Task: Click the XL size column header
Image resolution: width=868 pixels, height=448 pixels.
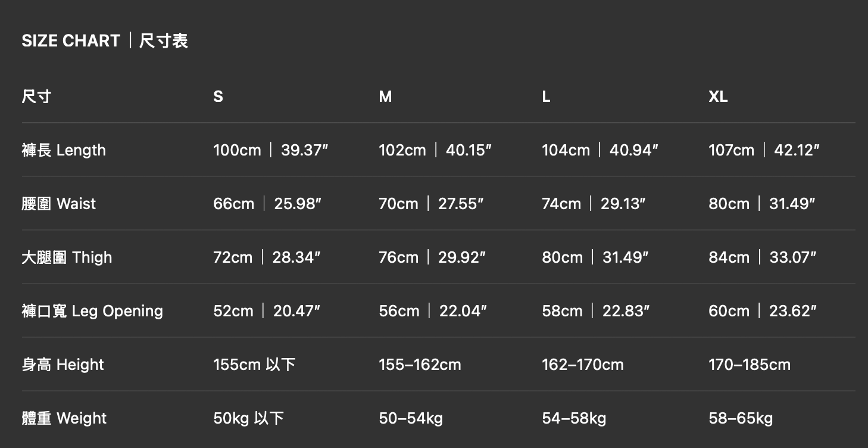Action: pyautogui.click(x=718, y=97)
